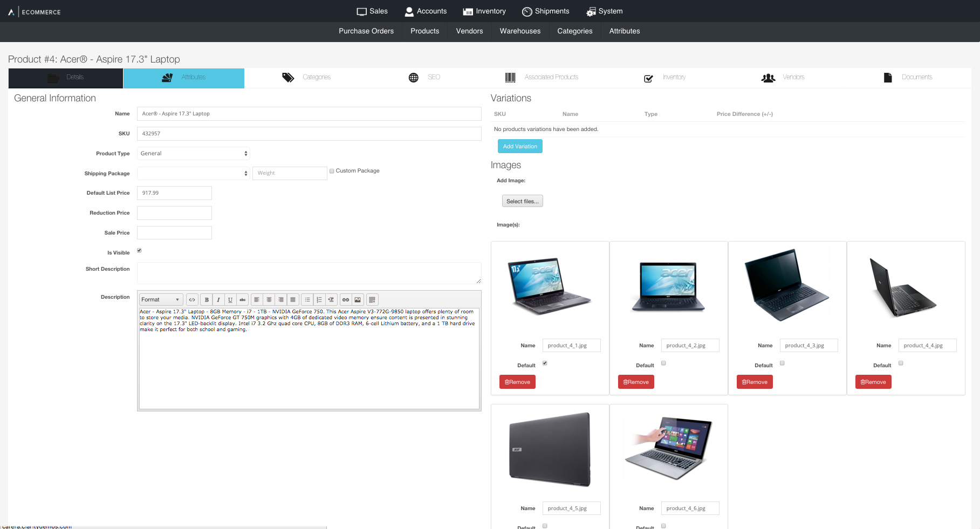The image size is (980, 529).
Task: Set product_4_3.jpg as default image
Action: click(782, 363)
